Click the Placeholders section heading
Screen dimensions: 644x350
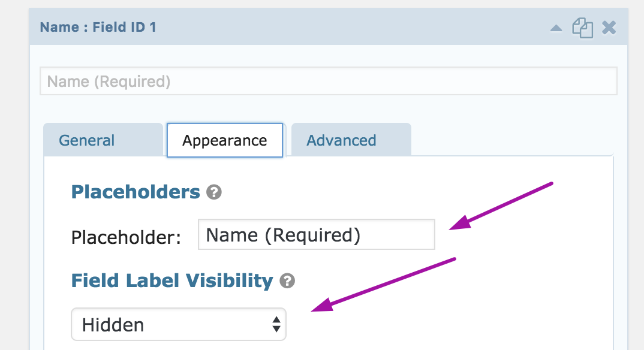pyautogui.click(x=136, y=192)
